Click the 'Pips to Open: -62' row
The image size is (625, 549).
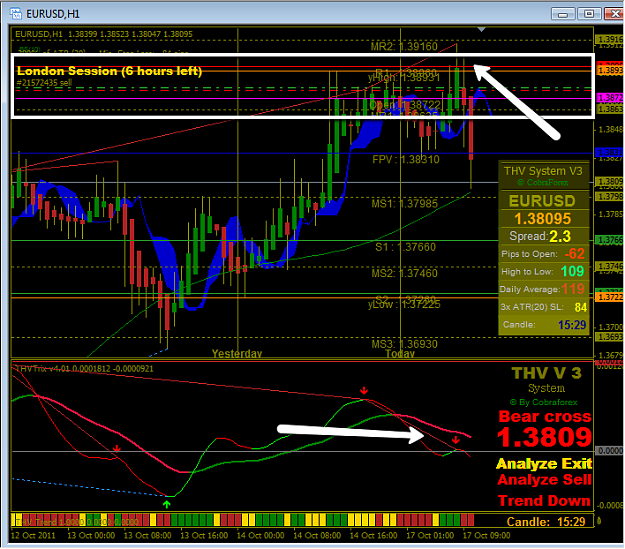point(543,254)
